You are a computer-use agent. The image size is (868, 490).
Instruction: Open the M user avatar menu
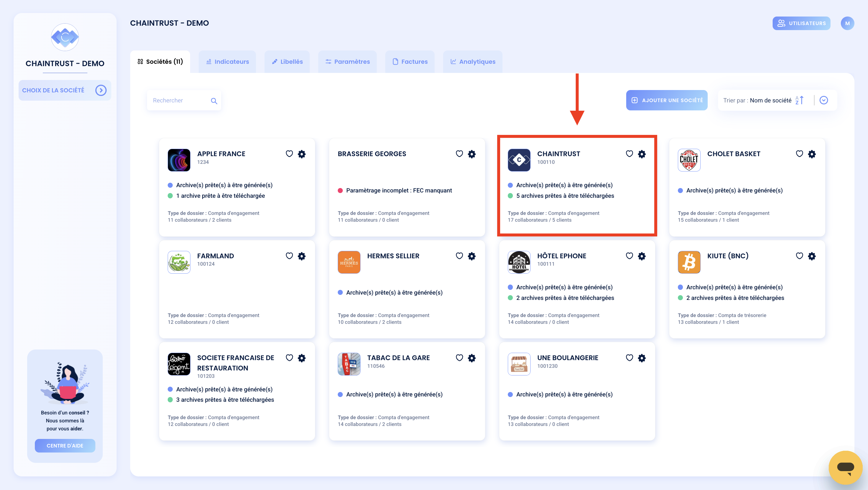pos(847,23)
